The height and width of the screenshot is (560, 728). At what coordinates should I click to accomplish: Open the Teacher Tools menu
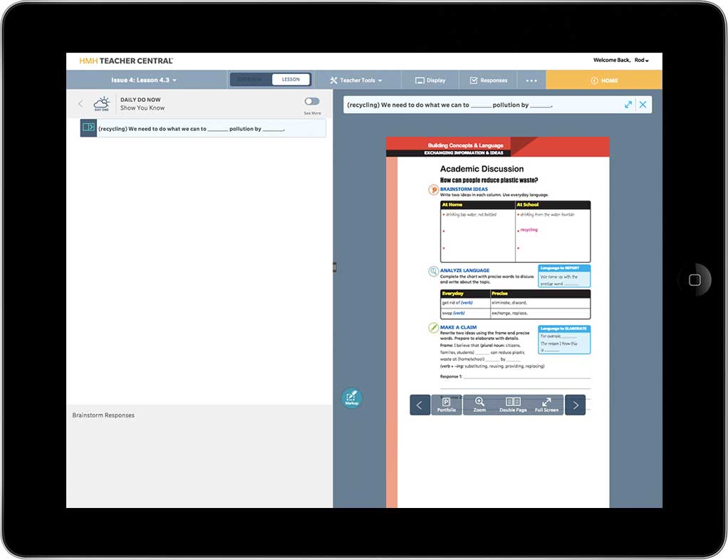pos(356,81)
